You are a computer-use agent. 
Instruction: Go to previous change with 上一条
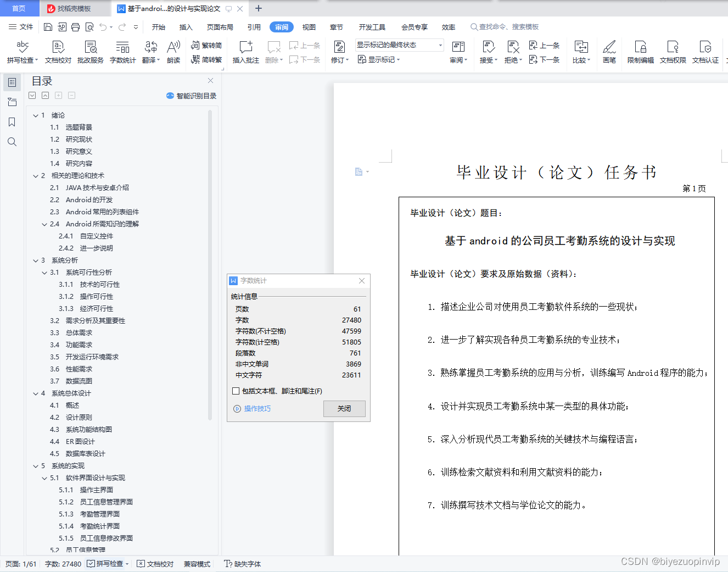(544, 45)
